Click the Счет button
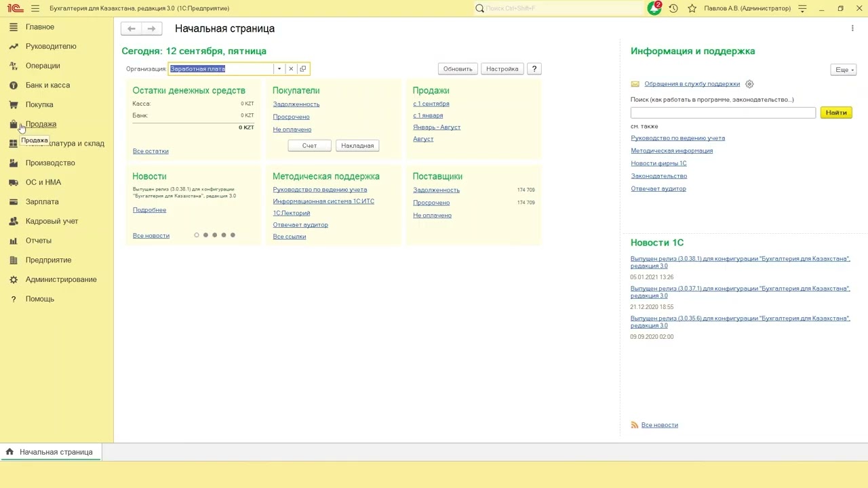 coord(309,146)
